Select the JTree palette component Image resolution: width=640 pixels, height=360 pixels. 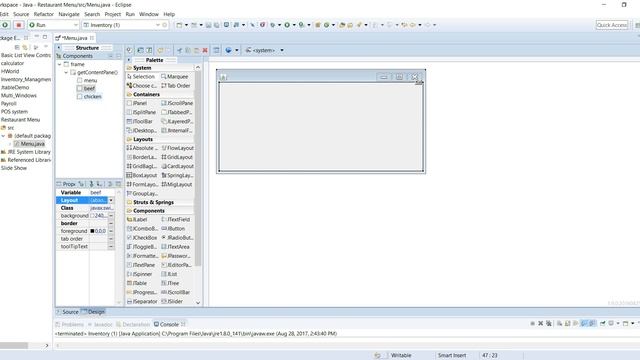(x=171, y=283)
